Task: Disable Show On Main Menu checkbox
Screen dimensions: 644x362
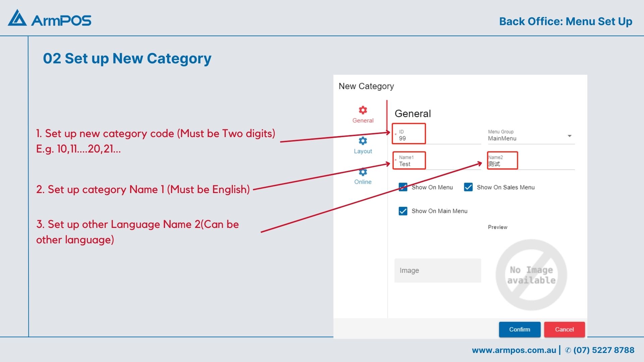Action: click(x=403, y=211)
